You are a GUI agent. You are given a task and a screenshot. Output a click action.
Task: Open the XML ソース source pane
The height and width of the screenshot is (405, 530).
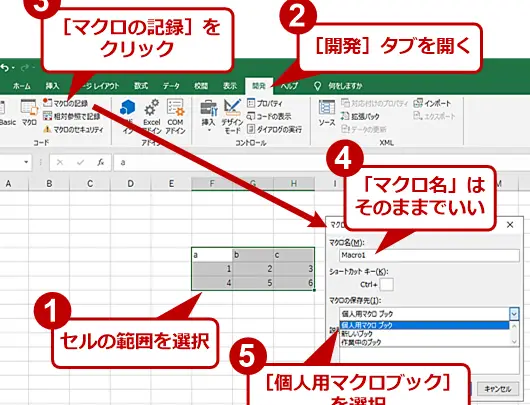click(327, 113)
